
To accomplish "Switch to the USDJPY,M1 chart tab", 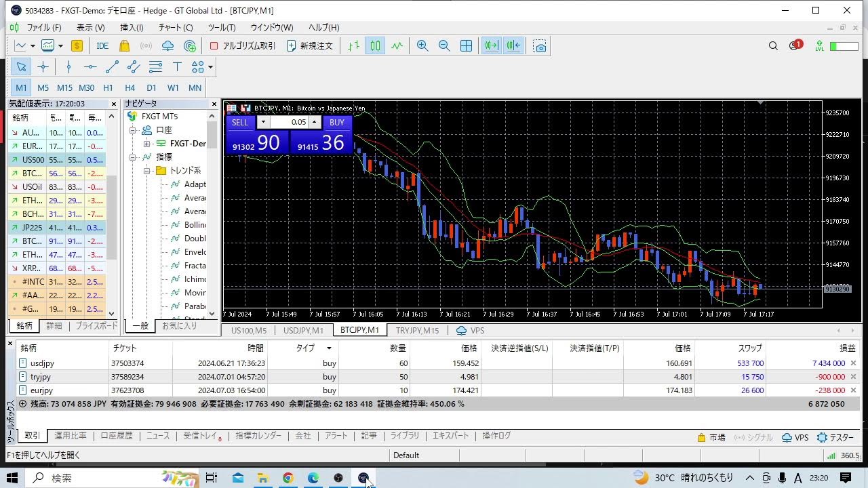I will pos(303,330).
